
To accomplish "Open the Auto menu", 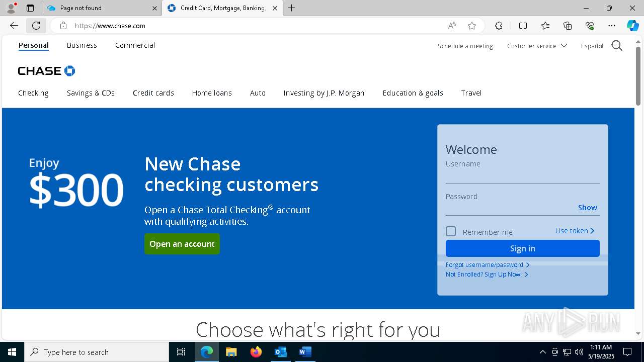I will [258, 93].
